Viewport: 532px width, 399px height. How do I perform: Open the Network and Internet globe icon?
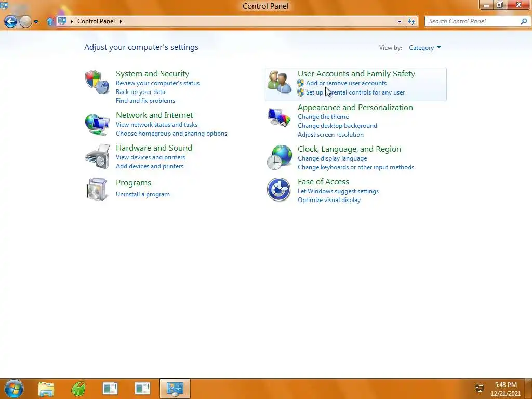[x=97, y=125]
